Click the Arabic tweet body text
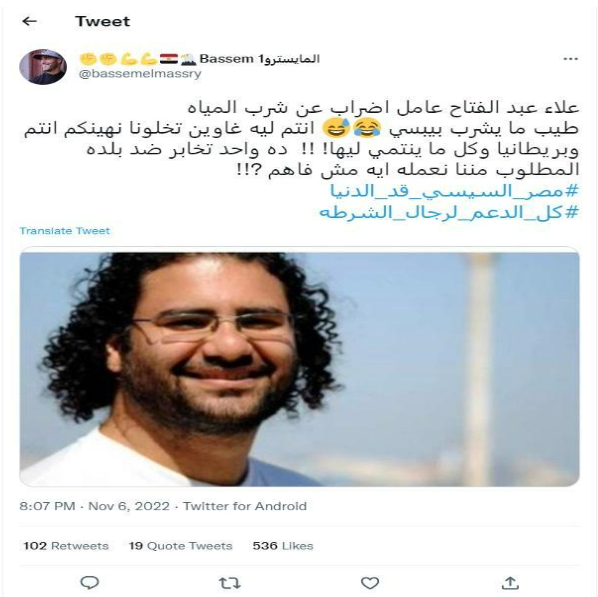This screenshot has height=597, width=598. tap(301, 138)
